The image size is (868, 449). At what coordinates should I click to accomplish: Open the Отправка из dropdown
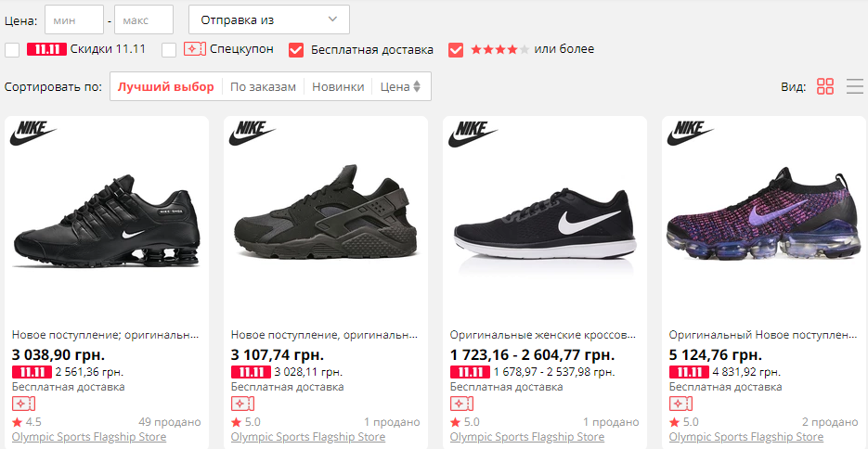pos(269,19)
